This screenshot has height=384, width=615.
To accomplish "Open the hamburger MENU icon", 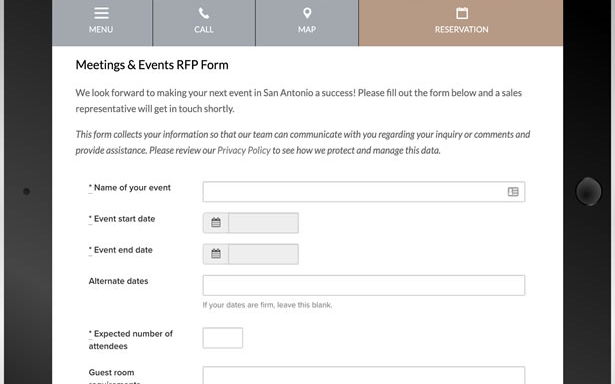I will [101, 13].
